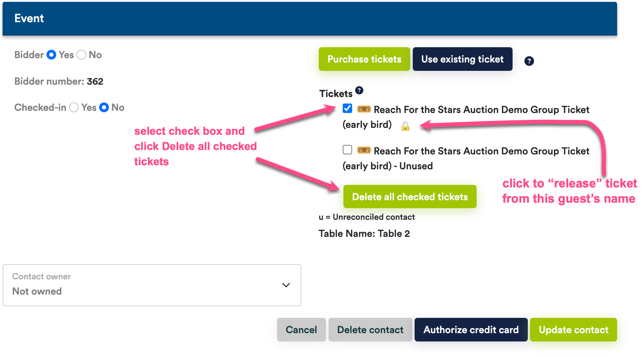Set Bidder to No
This screenshot has height=356, width=644.
(x=81, y=55)
